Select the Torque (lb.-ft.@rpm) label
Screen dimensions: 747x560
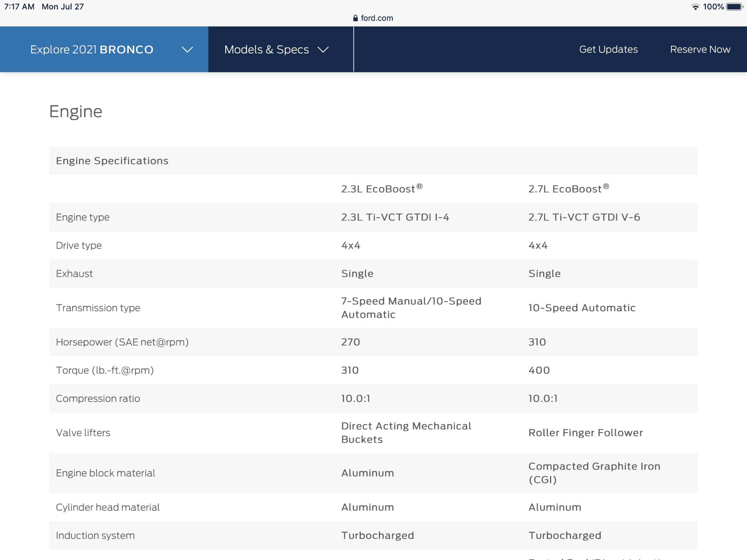tap(105, 371)
